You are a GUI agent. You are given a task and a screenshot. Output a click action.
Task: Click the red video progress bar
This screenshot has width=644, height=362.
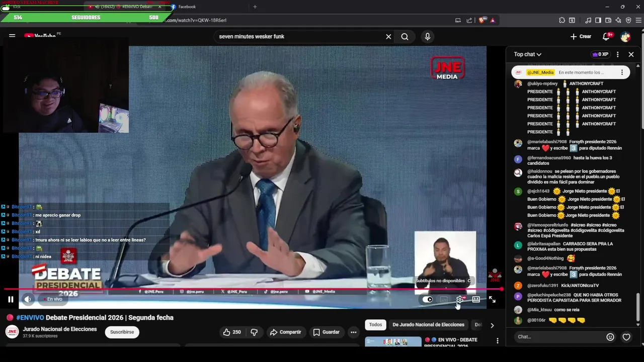[253, 289]
